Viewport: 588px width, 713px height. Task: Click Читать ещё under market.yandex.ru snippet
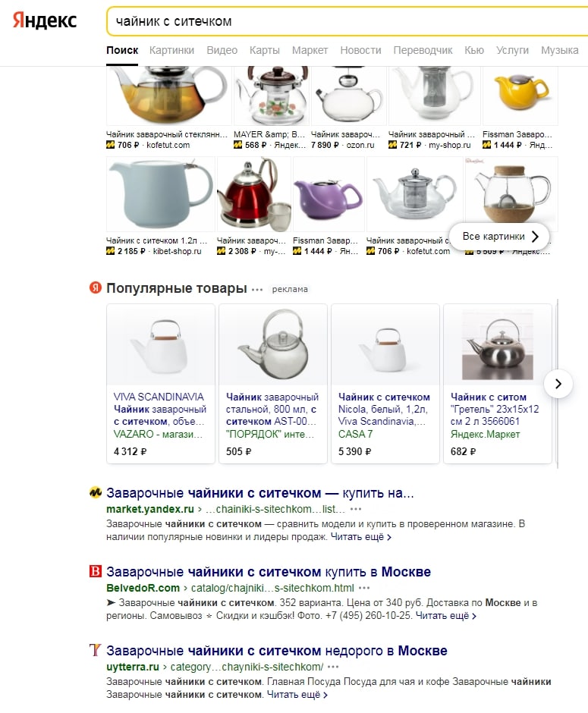click(360, 537)
